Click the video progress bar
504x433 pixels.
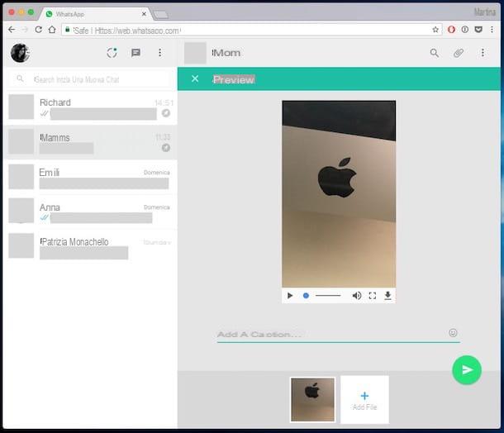[328, 296]
